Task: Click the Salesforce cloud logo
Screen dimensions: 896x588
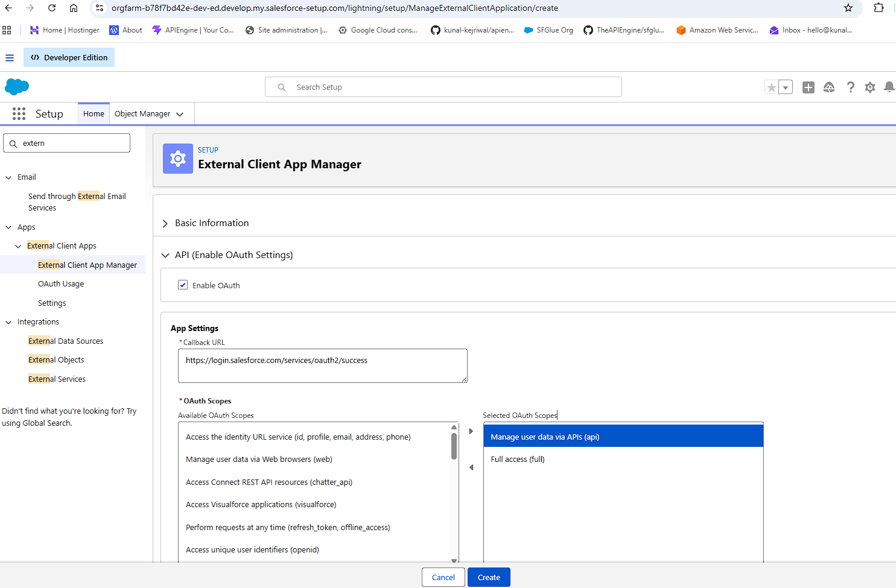Action: coord(17,87)
